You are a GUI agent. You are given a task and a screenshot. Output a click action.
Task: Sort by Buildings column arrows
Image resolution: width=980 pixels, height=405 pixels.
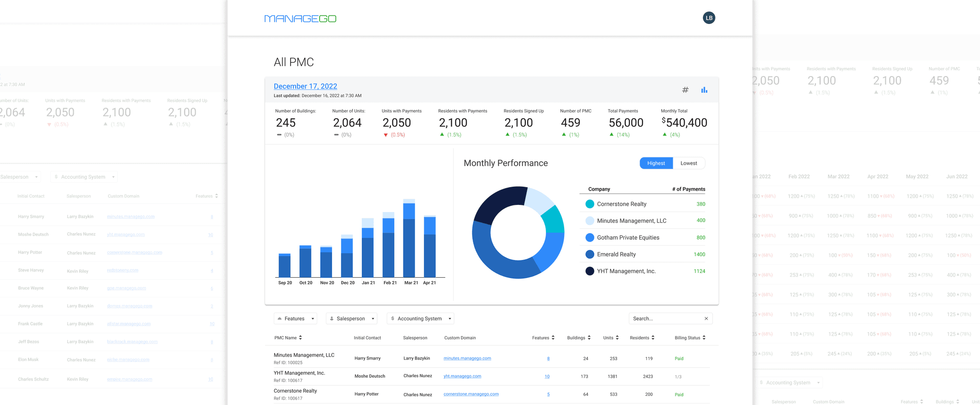pos(589,337)
